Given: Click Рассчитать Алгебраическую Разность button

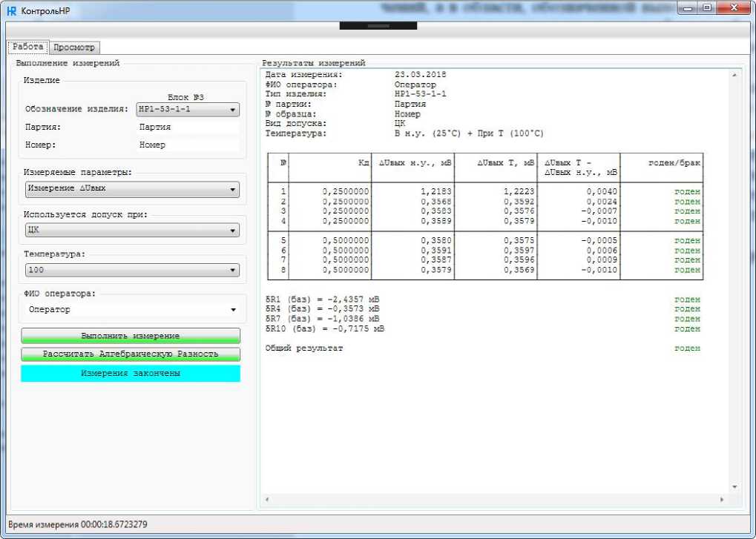Looking at the screenshot, I should [x=131, y=354].
